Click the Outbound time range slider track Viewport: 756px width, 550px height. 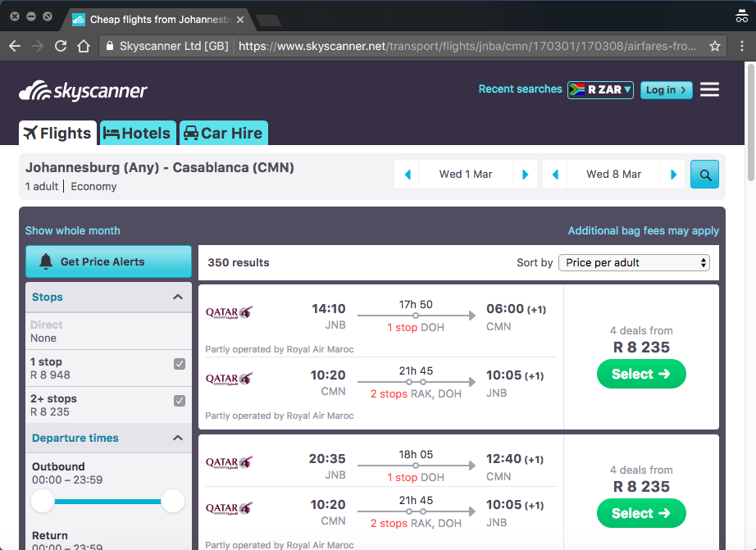coord(108,502)
